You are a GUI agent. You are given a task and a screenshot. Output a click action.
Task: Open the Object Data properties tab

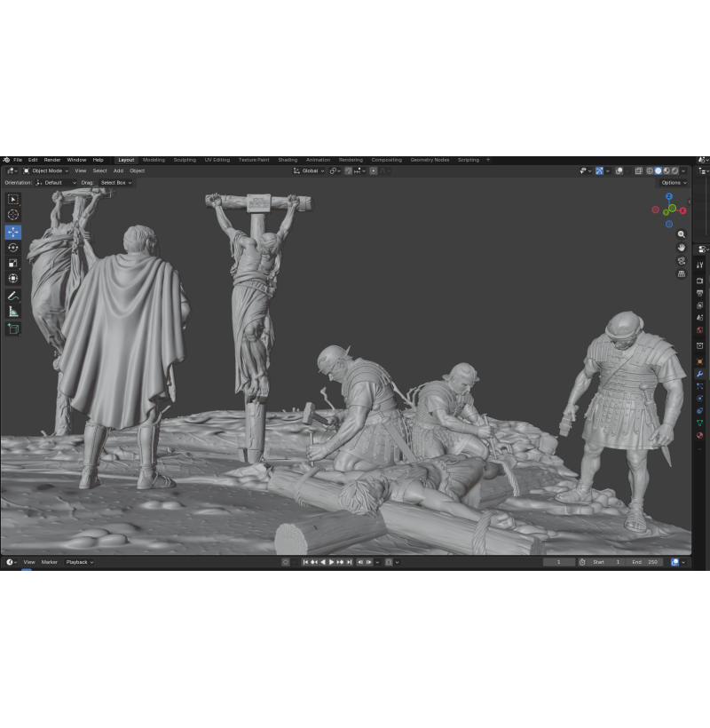pyautogui.click(x=699, y=423)
